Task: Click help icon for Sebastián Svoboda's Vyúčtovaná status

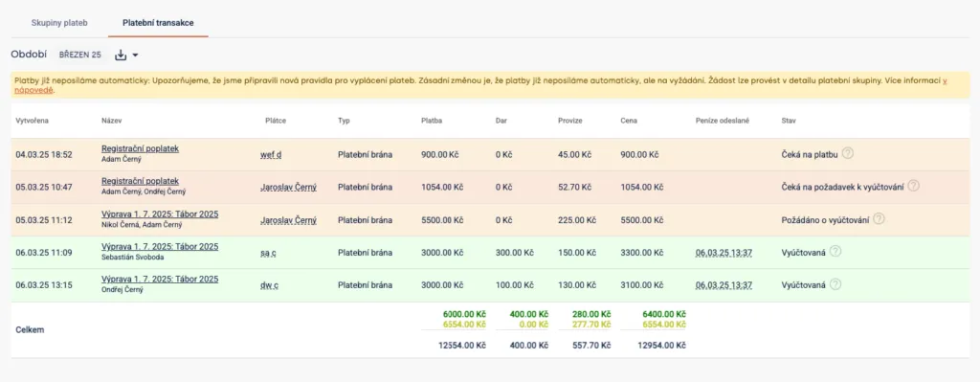Action: click(x=835, y=252)
